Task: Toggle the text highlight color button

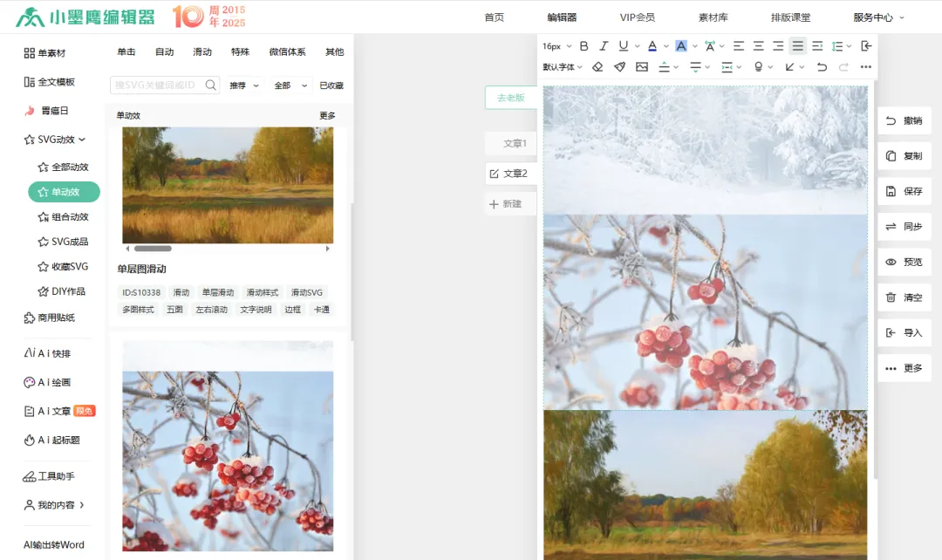Action: (679, 47)
